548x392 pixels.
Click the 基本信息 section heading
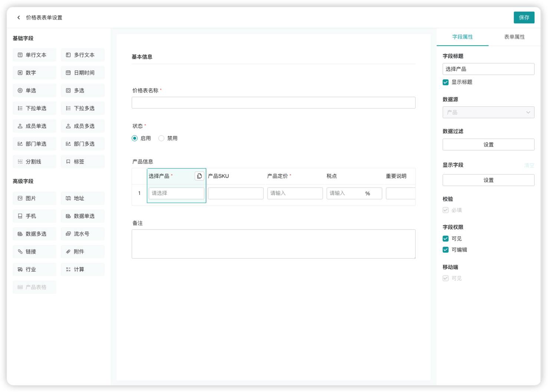coord(142,57)
